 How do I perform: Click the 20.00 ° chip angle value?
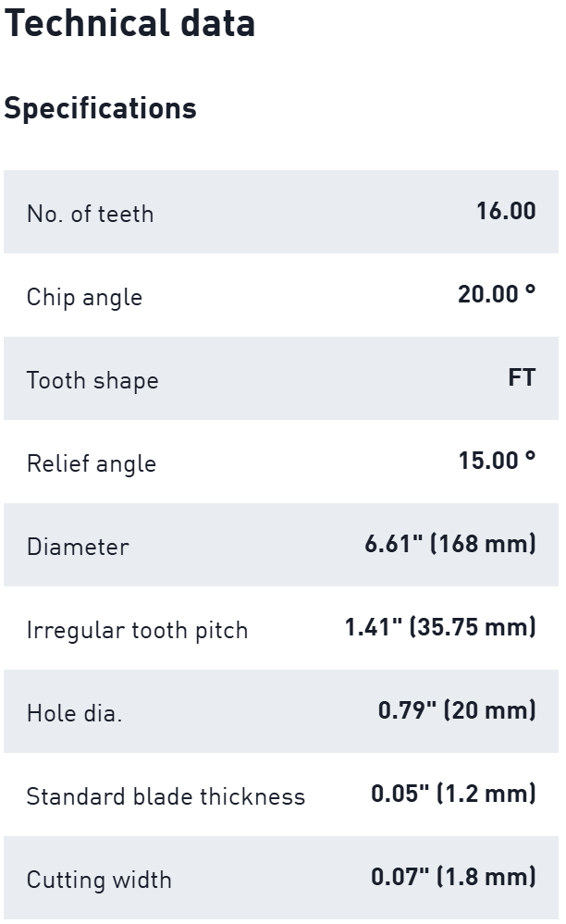click(x=497, y=294)
